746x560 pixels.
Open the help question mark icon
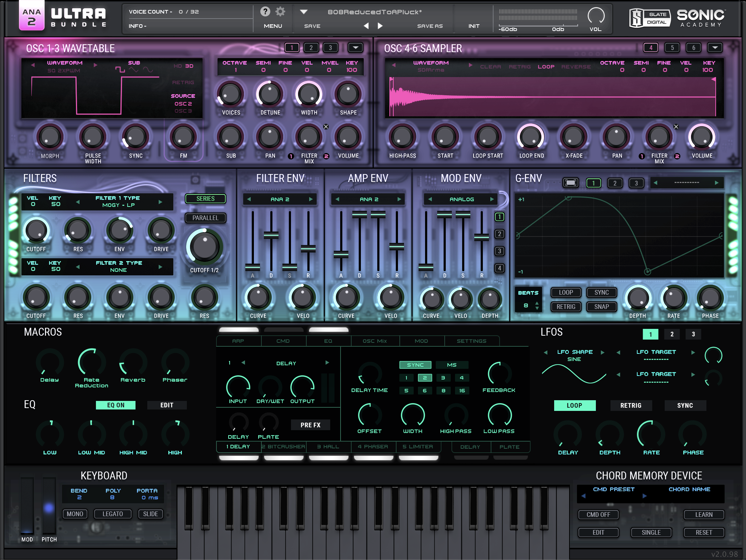tap(265, 12)
